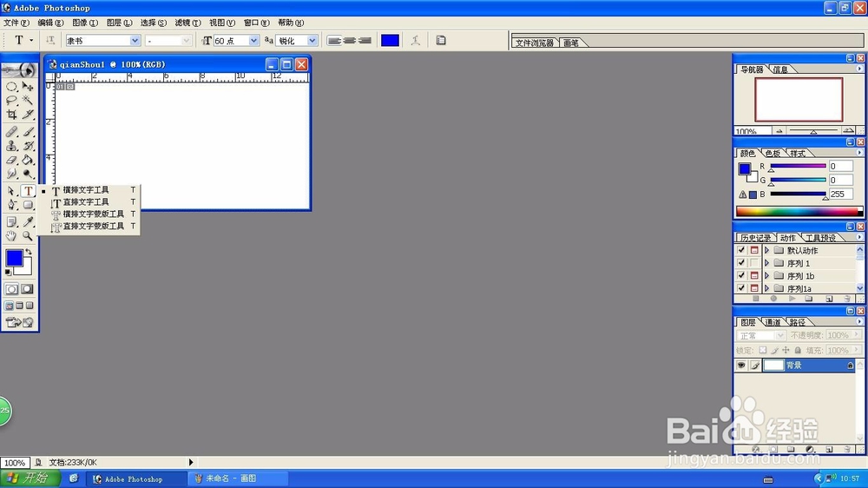The height and width of the screenshot is (488, 868).
Task: Open the 滤镜 menu
Action: coord(187,23)
